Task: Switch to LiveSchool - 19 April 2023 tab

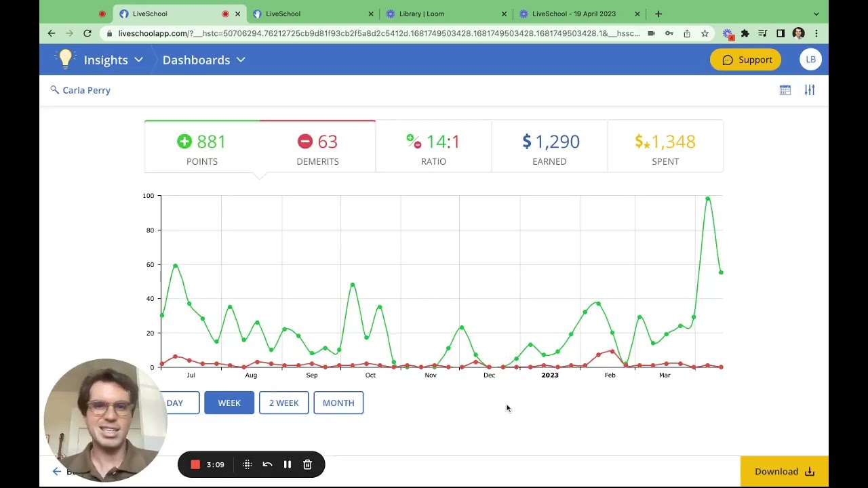Action: click(578, 14)
